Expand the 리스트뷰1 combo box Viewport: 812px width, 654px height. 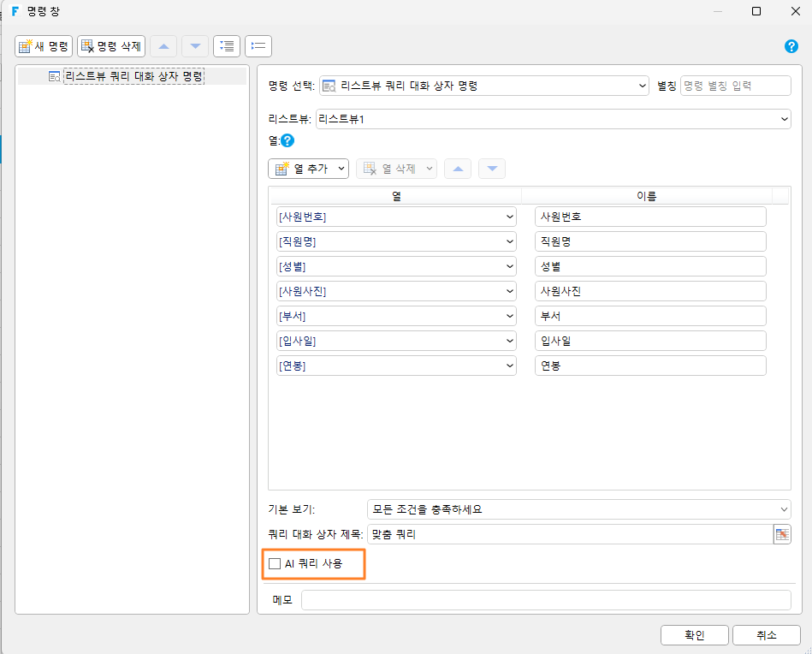[x=553, y=119]
